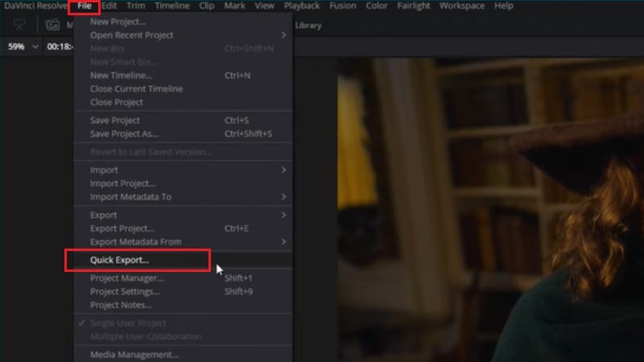Open the Fusion menu
The height and width of the screenshot is (362, 644).
point(343,6)
